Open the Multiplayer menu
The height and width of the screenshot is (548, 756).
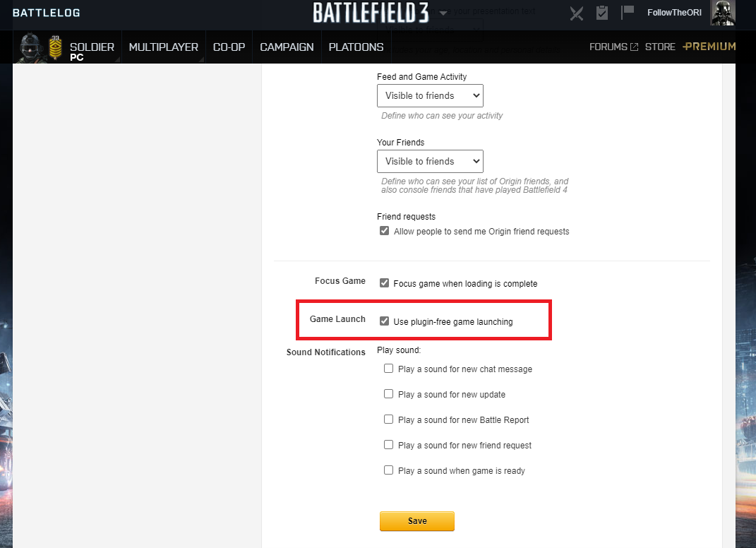tap(164, 47)
